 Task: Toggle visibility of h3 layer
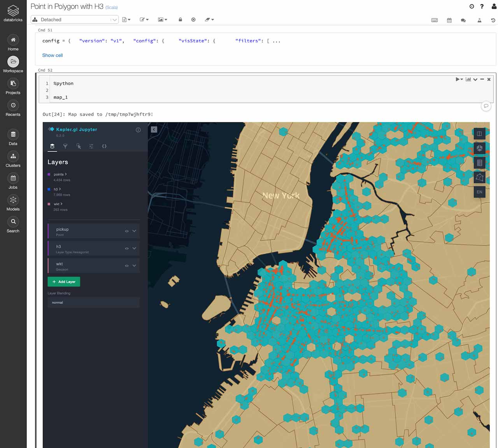point(126,248)
